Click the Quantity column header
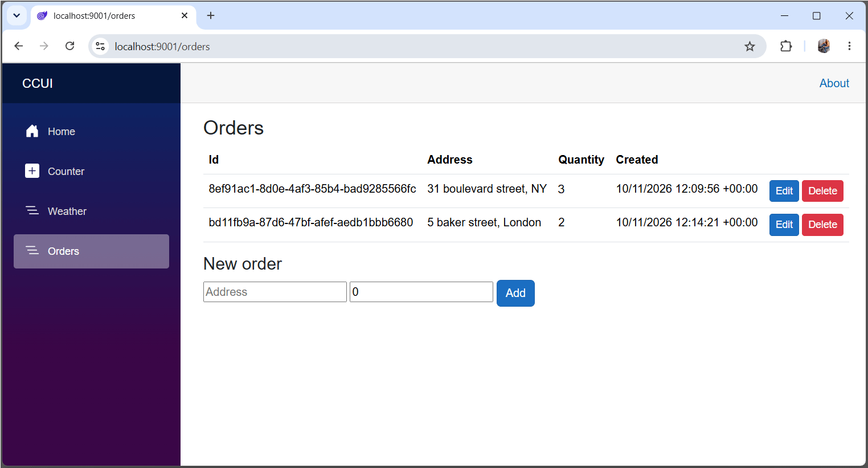Image resolution: width=868 pixels, height=468 pixels. pyautogui.click(x=581, y=160)
